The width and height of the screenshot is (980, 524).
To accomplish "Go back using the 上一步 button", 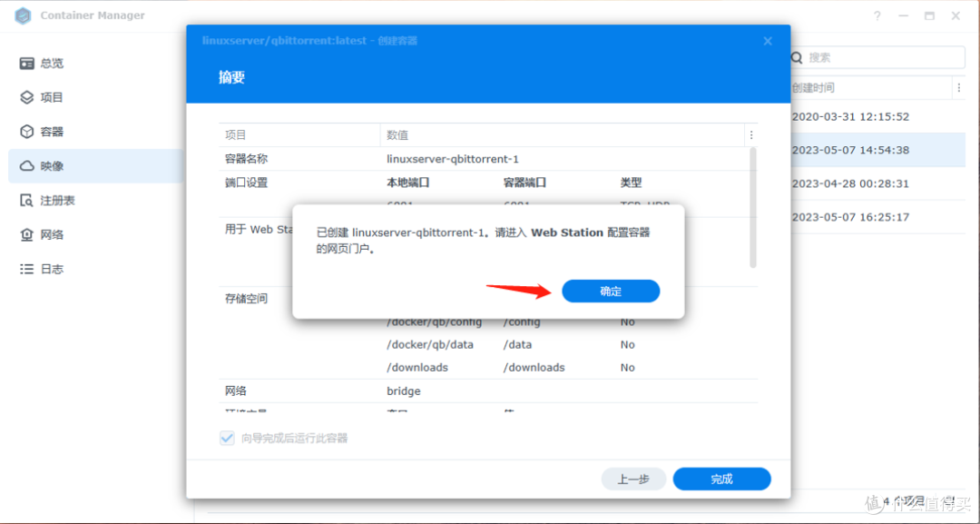I will (633, 479).
